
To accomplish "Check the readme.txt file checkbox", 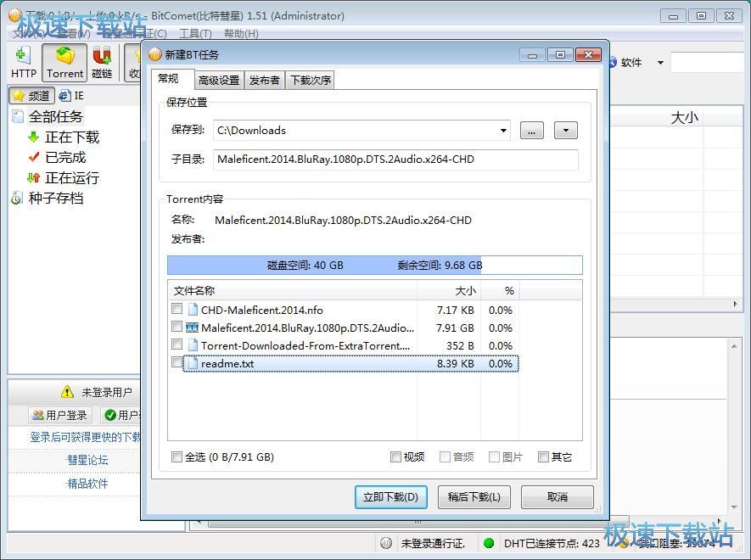I will pyautogui.click(x=177, y=362).
